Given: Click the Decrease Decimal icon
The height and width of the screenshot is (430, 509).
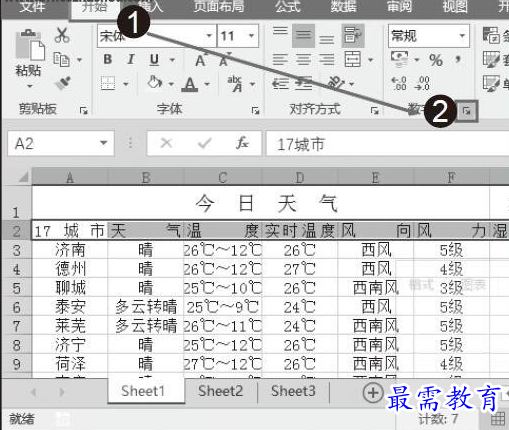Looking at the screenshot, I should pos(422,84).
